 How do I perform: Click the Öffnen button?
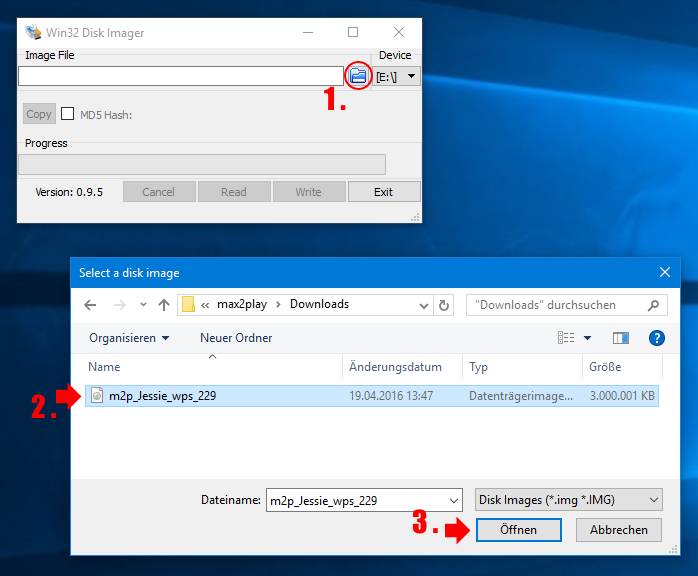click(519, 530)
